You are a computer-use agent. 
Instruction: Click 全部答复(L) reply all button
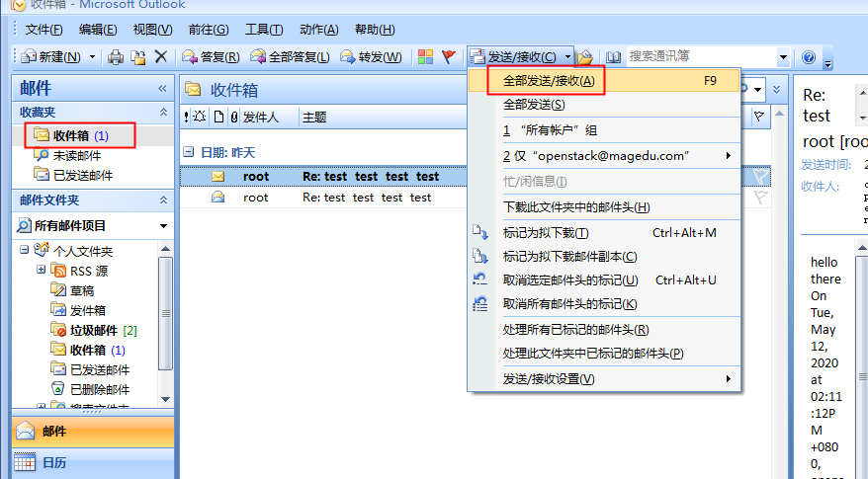[x=290, y=57]
